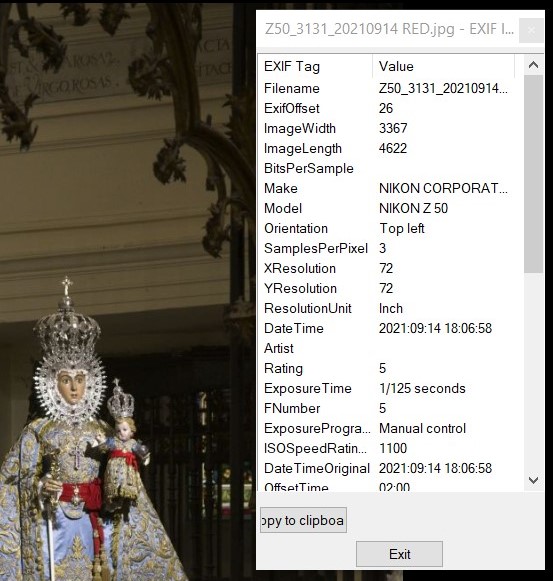Click the value Manual control

pyautogui.click(x=422, y=429)
